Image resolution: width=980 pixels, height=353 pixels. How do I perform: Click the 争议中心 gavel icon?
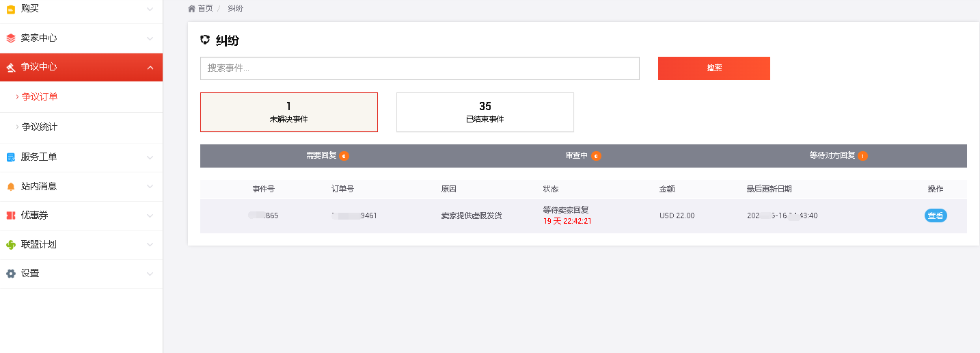[10, 67]
